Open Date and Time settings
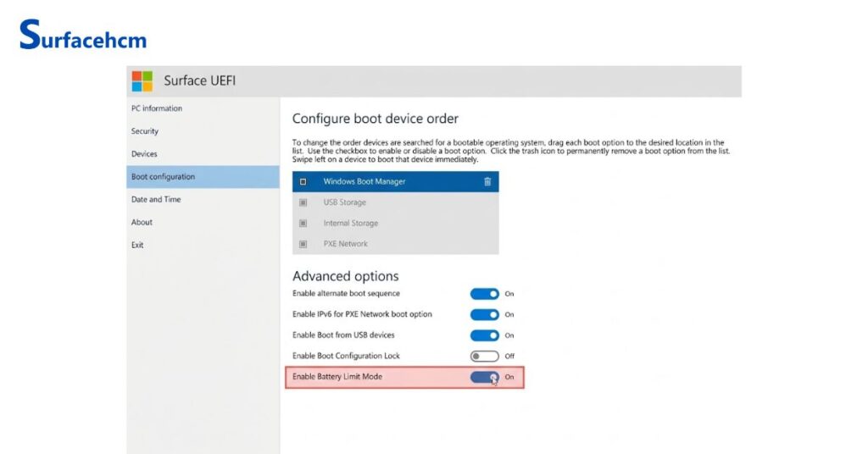Screen dimensions: 868x454 pyautogui.click(x=203, y=200)
